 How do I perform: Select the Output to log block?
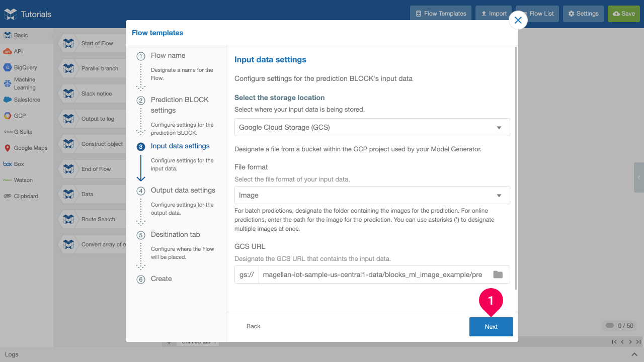pyautogui.click(x=92, y=119)
